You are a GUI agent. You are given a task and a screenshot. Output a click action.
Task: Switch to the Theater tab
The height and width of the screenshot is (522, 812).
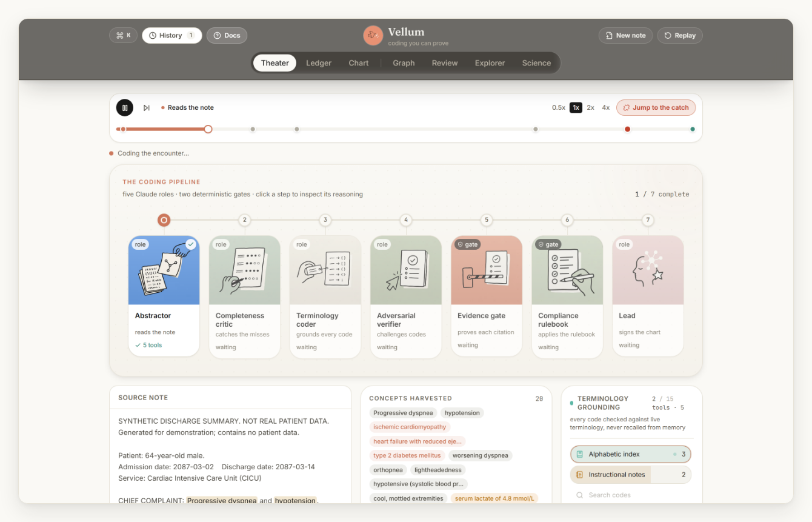click(x=275, y=63)
